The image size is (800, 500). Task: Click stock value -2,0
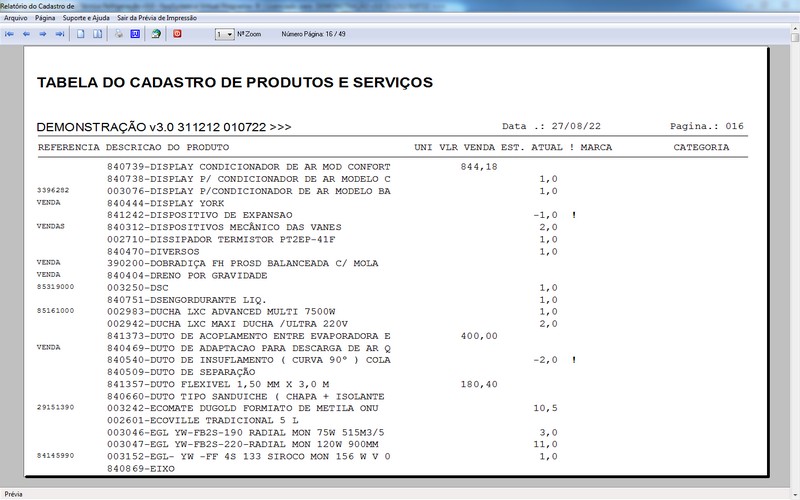coord(545,360)
